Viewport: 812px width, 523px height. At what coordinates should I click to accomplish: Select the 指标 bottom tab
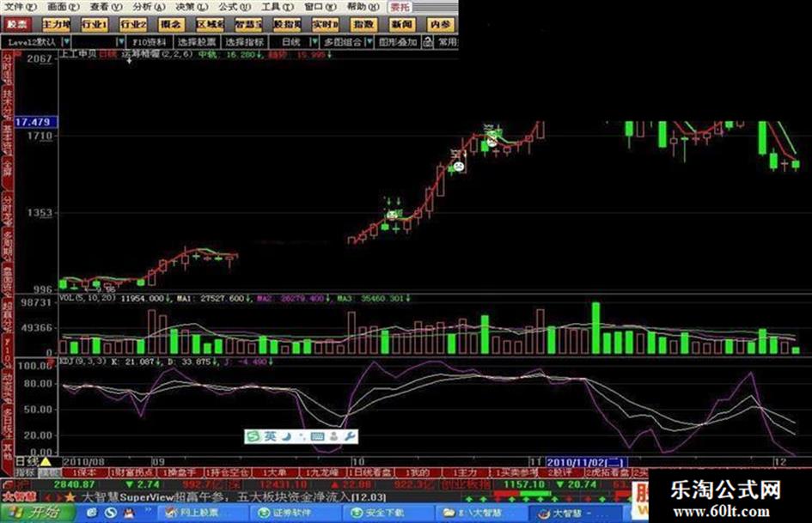26,472
